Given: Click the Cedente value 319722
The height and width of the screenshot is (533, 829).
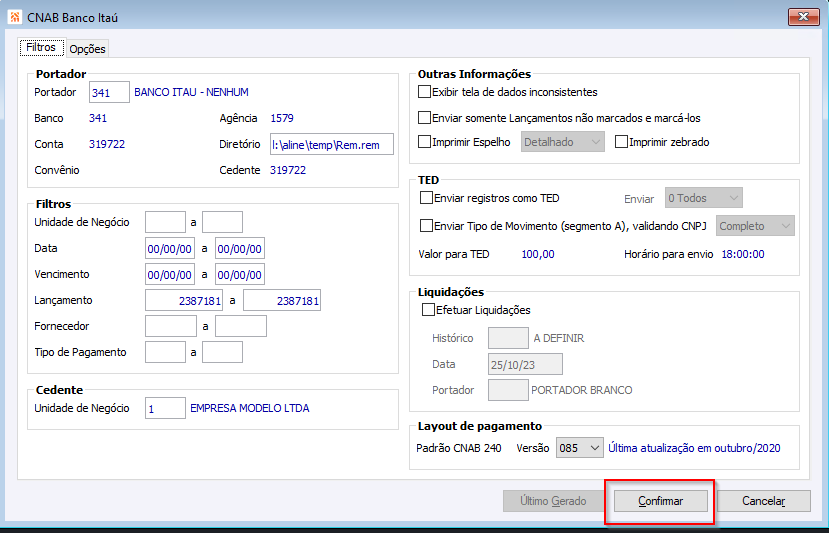Looking at the screenshot, I should click(x=288, y=170).
